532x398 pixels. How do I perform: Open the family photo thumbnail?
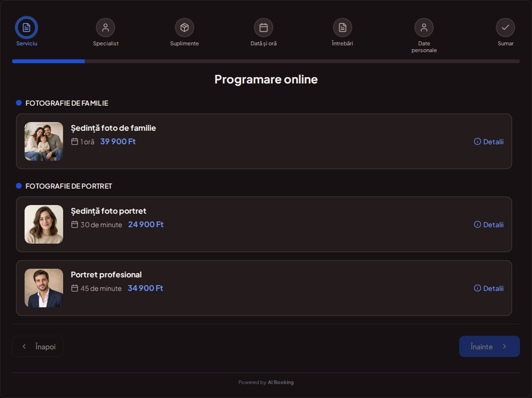pos(44,141)
